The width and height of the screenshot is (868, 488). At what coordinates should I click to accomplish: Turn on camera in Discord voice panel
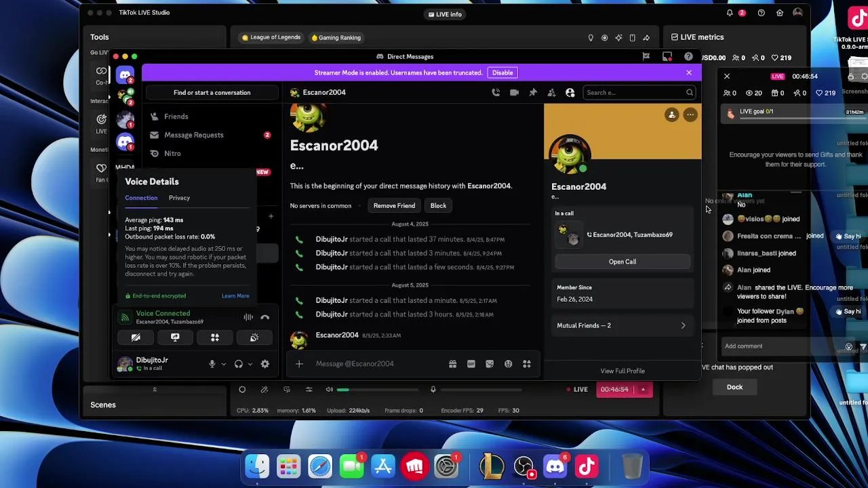(x=136, y=338)
